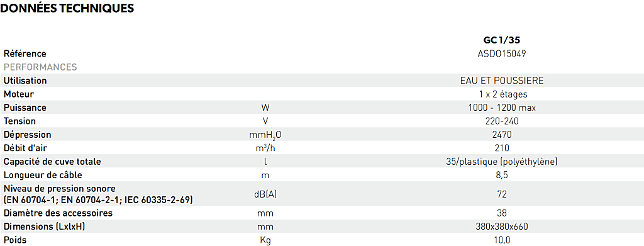Select the Utilisation row label

(x=25, y=81)
